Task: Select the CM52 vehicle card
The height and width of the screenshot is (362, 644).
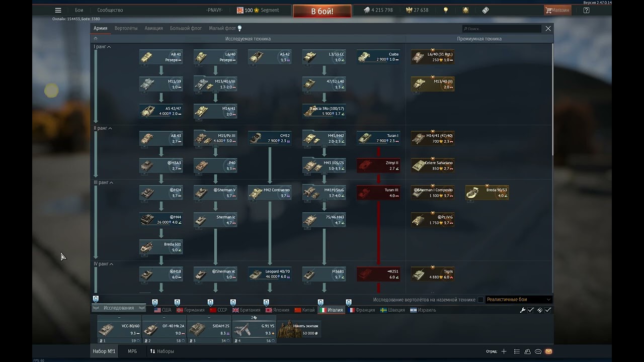Action: [x=270, y=139]
